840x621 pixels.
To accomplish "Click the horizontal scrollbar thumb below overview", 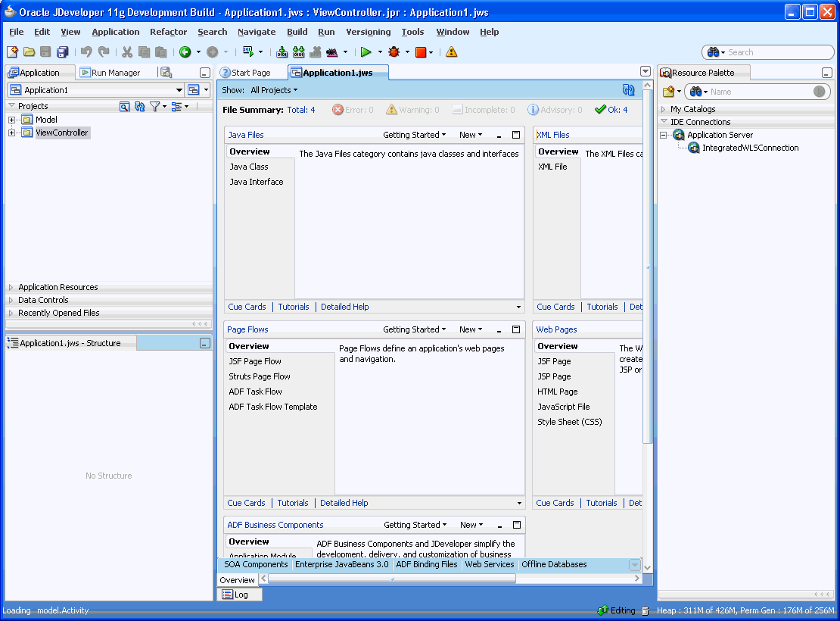I will pos(392,579).
